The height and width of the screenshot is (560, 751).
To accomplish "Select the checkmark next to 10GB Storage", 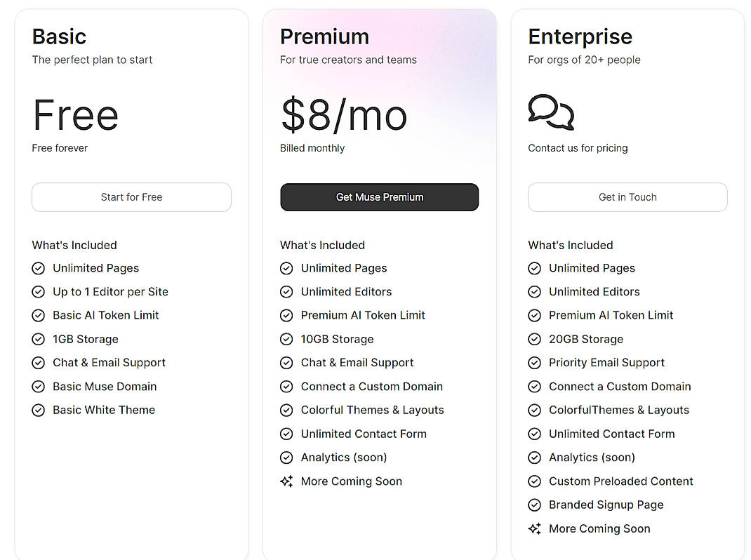I will click(286, 339).
